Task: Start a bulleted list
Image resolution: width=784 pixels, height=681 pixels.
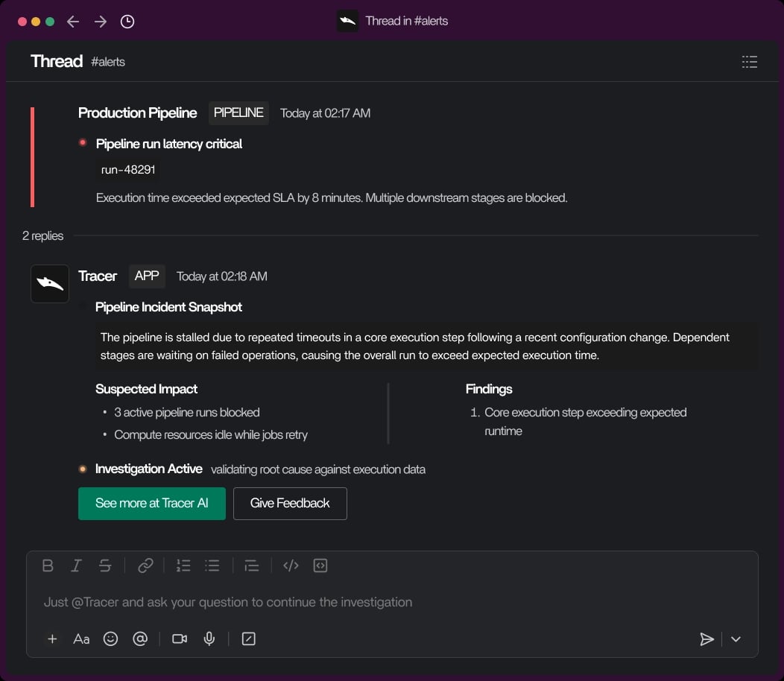Action: (212, 566)
